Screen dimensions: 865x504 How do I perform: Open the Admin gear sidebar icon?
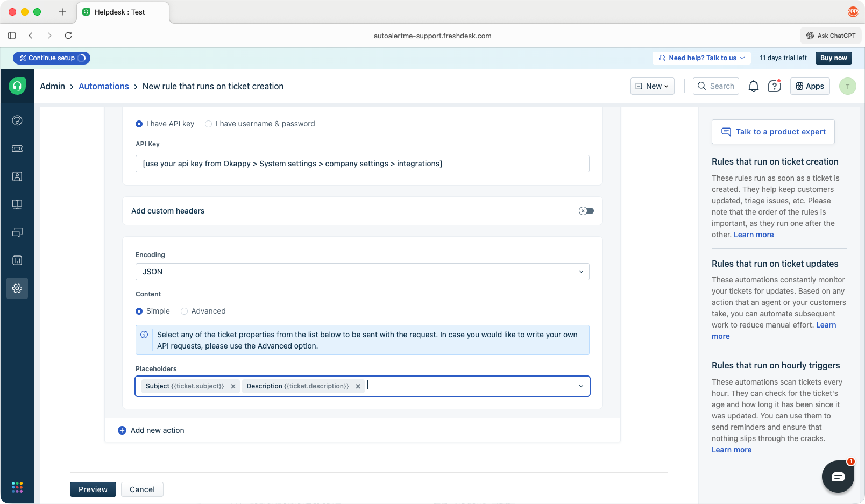[17, 288]
